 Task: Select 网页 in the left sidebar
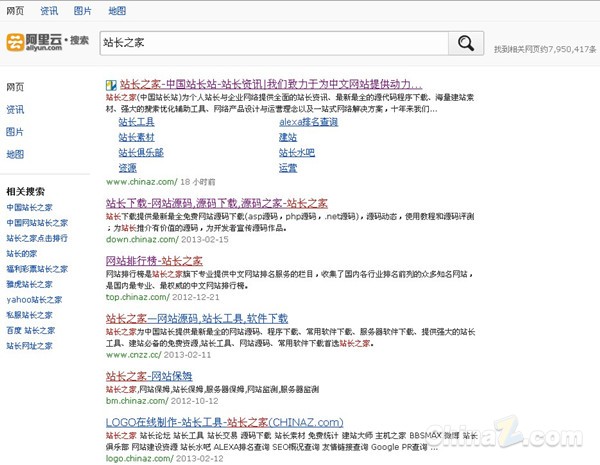click(x=15, y=87)
